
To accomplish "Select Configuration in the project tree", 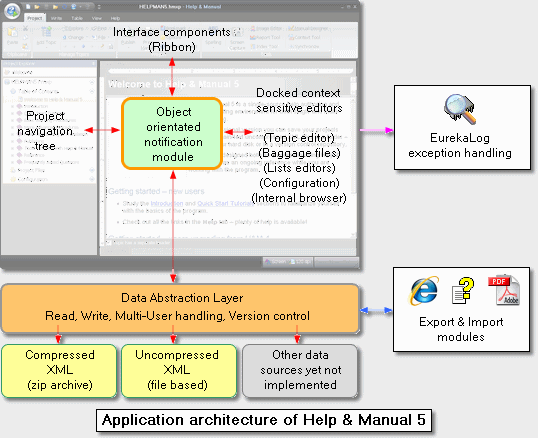I will (x=29, y=179).
